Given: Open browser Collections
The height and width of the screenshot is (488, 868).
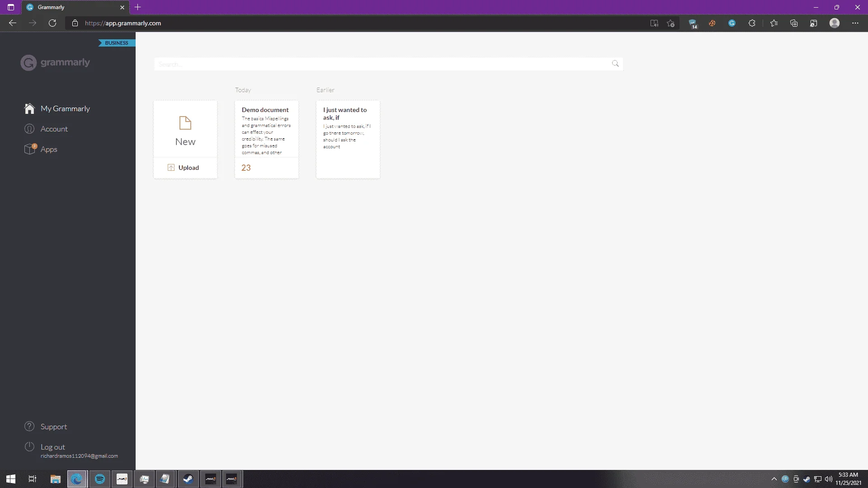Looking at the screenshot, I should pos(794,23).
